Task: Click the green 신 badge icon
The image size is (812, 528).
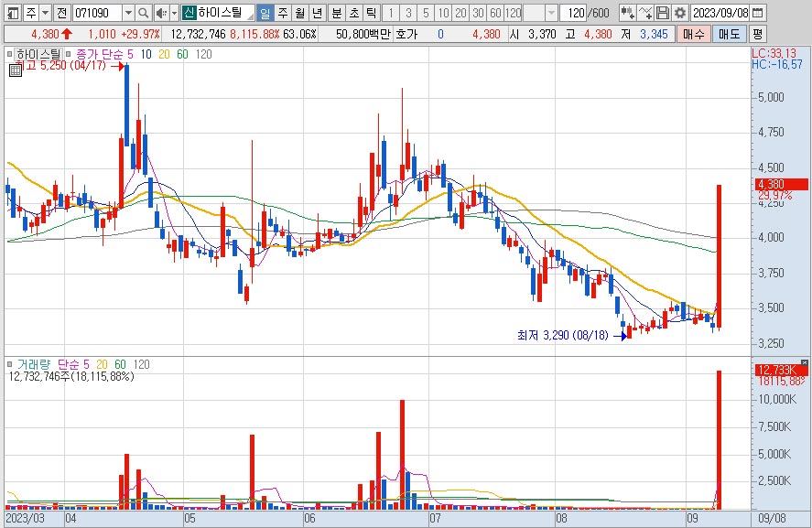Action: click(189, 13)
